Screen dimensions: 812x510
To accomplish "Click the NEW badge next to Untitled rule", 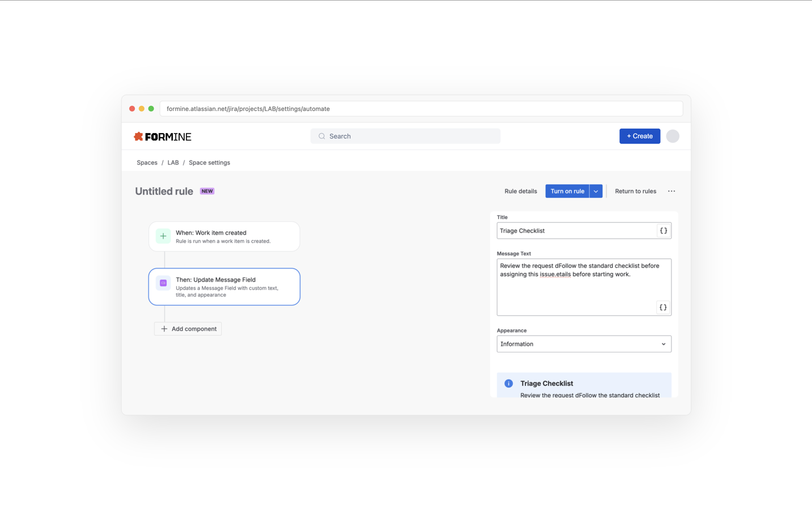I will (207, 191).
